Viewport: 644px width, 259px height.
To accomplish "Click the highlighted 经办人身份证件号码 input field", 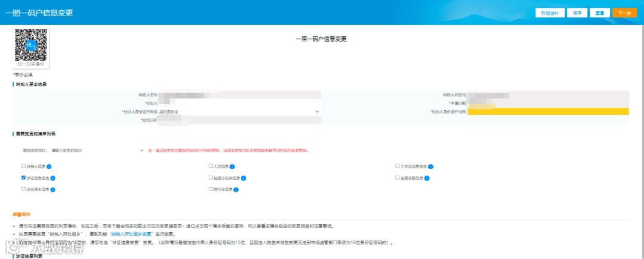I will [x=548, y=111].
